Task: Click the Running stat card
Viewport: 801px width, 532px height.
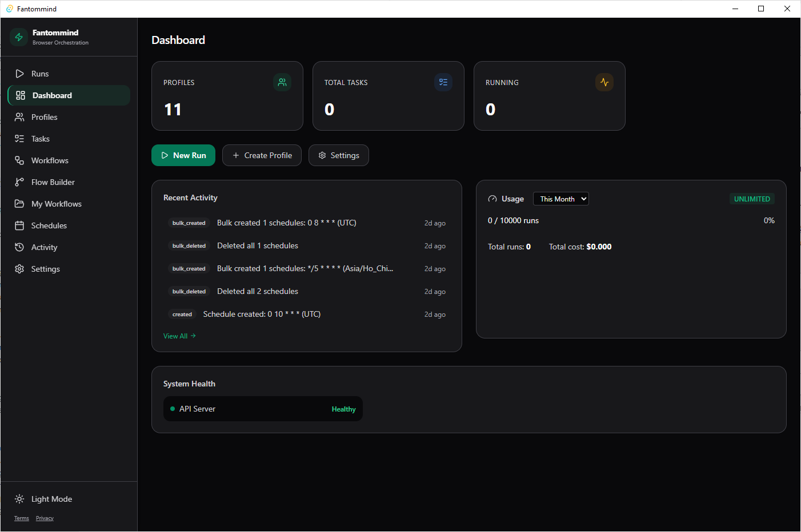Action: point(550,96)
